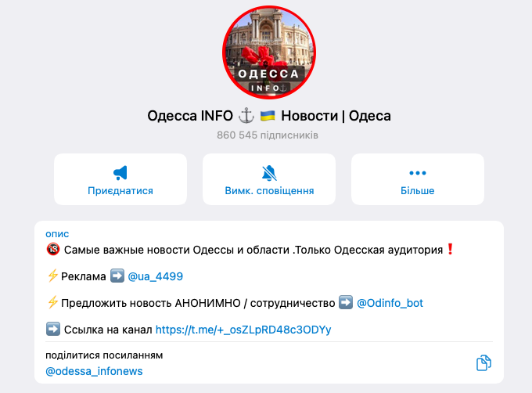The image size is (532, 393).
Task: Click the @odessa_infonews share handle
Action: pos(94,371)
